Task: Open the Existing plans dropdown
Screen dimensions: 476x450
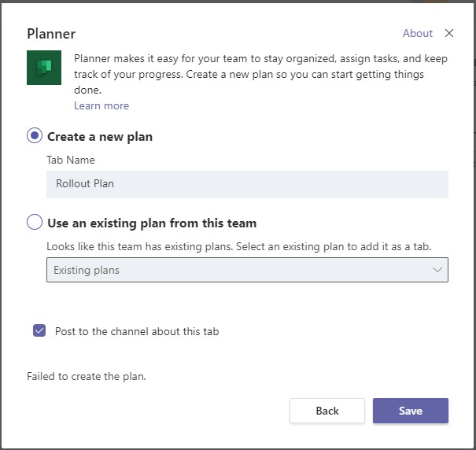Action: 236,270
